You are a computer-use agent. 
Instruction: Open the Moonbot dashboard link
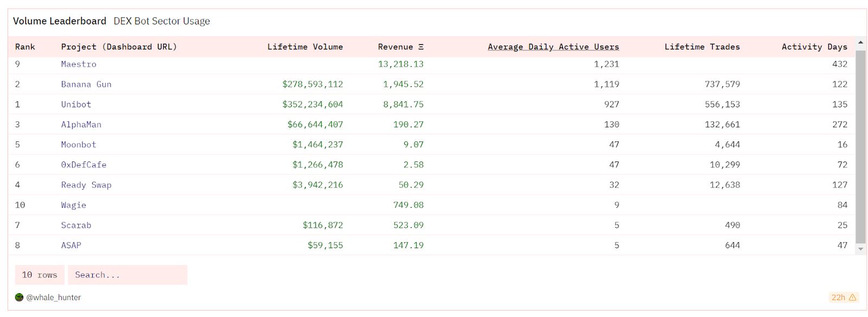click(79, 144)
